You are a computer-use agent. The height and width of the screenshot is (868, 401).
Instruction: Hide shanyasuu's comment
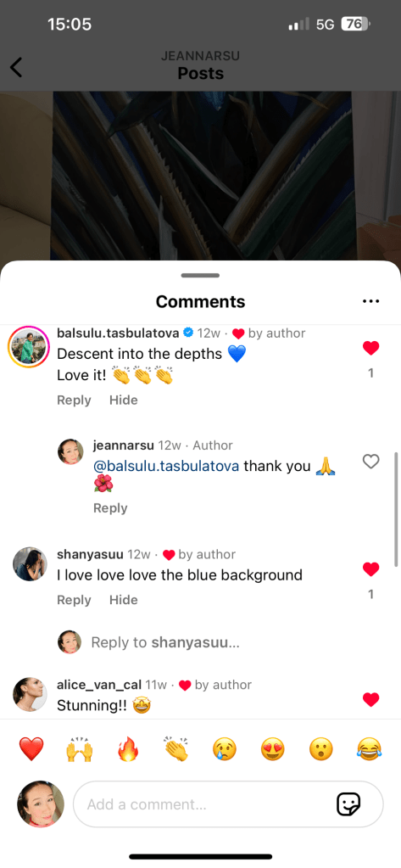coord(123,600)
